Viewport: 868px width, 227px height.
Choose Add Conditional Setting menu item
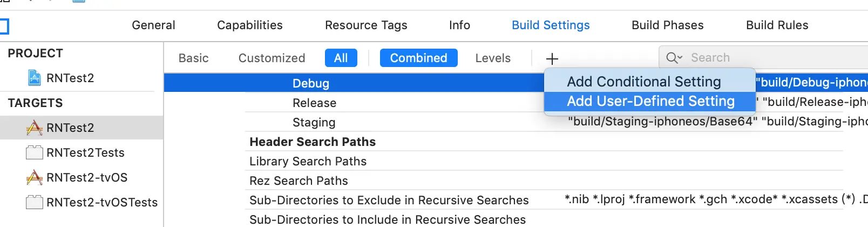tap(643, 82)
